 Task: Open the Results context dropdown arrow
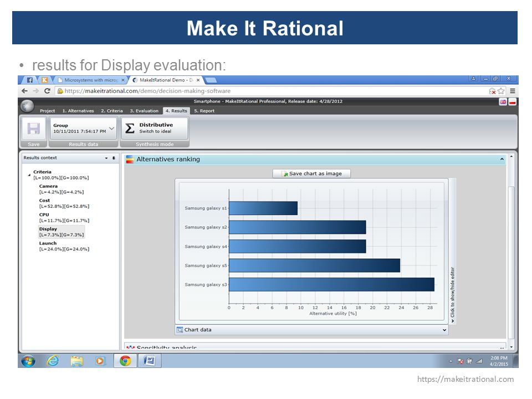click(106, 158)
